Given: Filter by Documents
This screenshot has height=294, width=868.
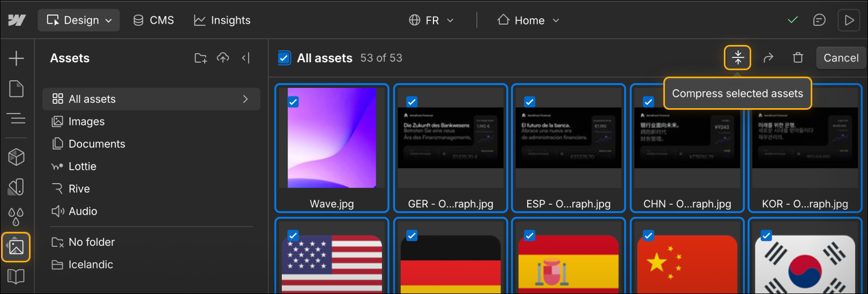Looking at the screenshot, I should click(x=88, y=144).
